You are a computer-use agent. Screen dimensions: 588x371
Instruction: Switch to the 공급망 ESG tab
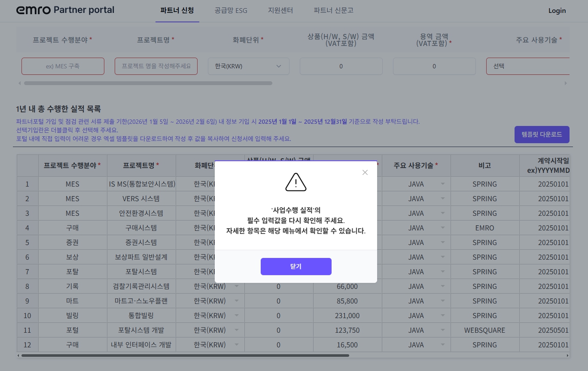(x=231, y=11)
